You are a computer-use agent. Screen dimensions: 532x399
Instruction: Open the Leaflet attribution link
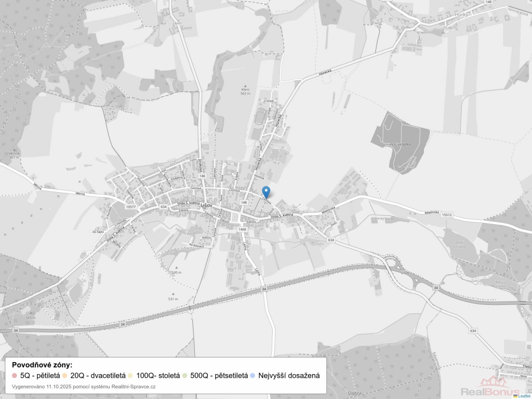524,396
